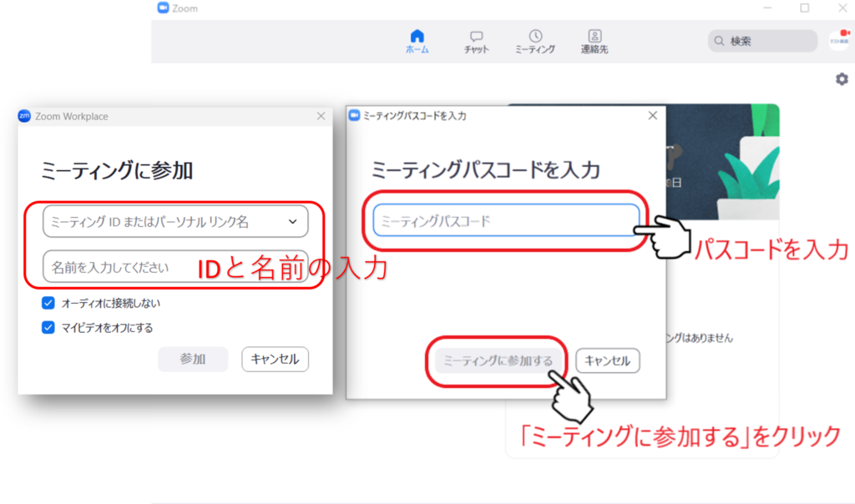Expand the meeting ID dropdown arrow

pos(292,222)
